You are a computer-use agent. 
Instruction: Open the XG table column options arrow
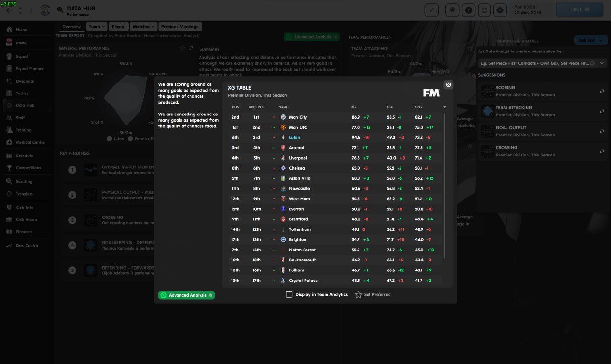[x=445, y=107]
